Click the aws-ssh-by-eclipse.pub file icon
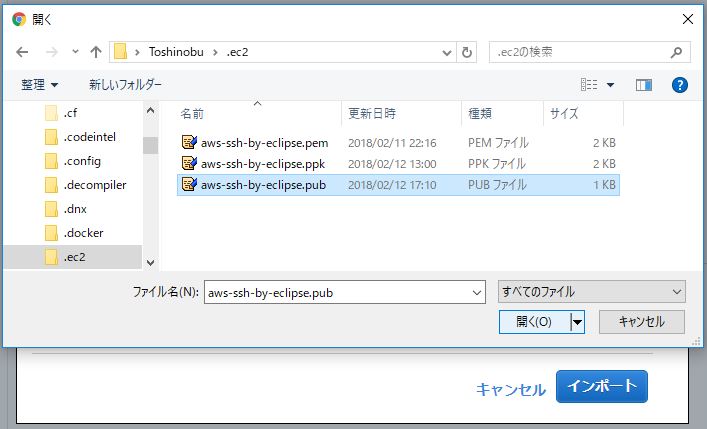 [189, 184]
